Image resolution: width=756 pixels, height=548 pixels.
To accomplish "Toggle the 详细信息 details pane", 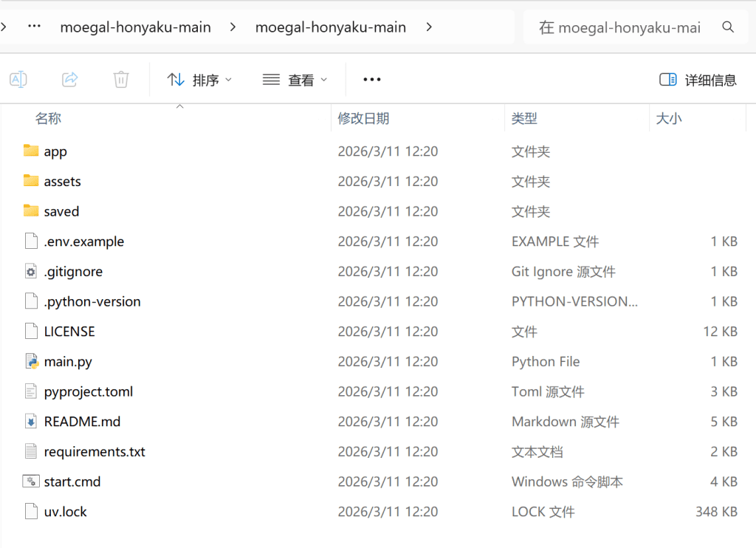I will point(698,80).
